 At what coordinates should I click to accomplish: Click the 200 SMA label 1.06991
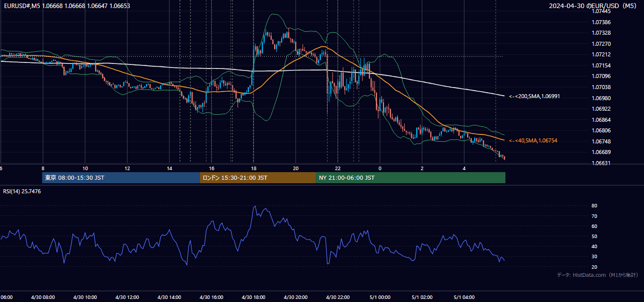534,96
